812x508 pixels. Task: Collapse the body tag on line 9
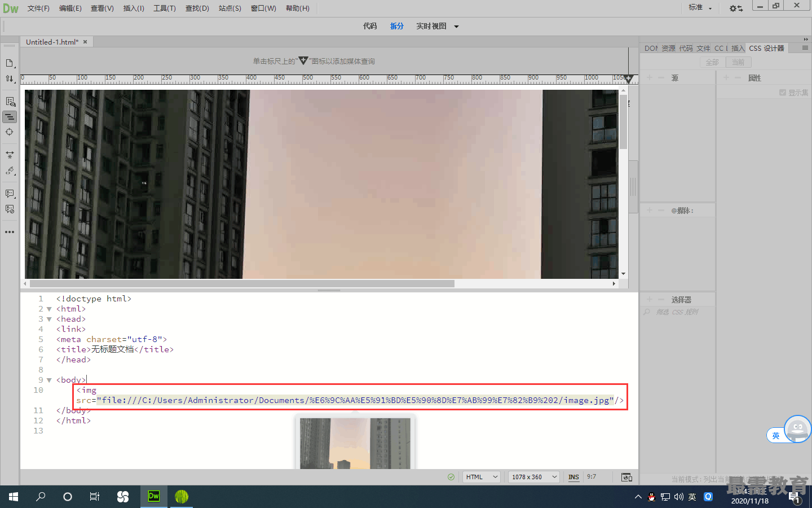click(49, 380)
